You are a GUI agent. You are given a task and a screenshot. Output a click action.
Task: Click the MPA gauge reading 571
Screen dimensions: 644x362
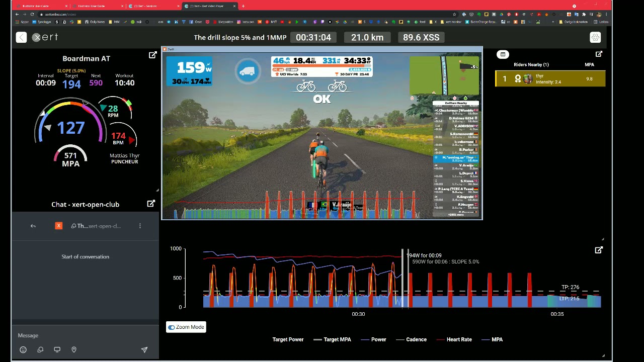[70, 157]
